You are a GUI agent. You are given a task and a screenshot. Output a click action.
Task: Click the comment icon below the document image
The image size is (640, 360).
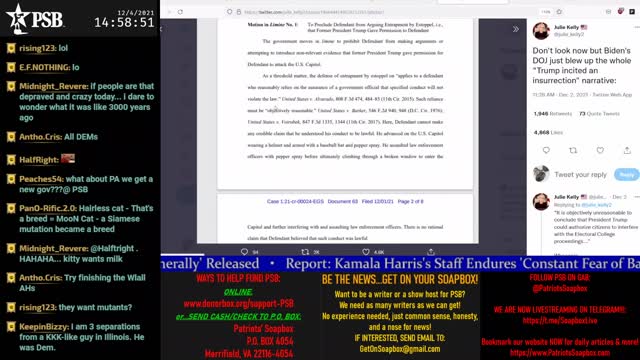[x=244, y=252]
